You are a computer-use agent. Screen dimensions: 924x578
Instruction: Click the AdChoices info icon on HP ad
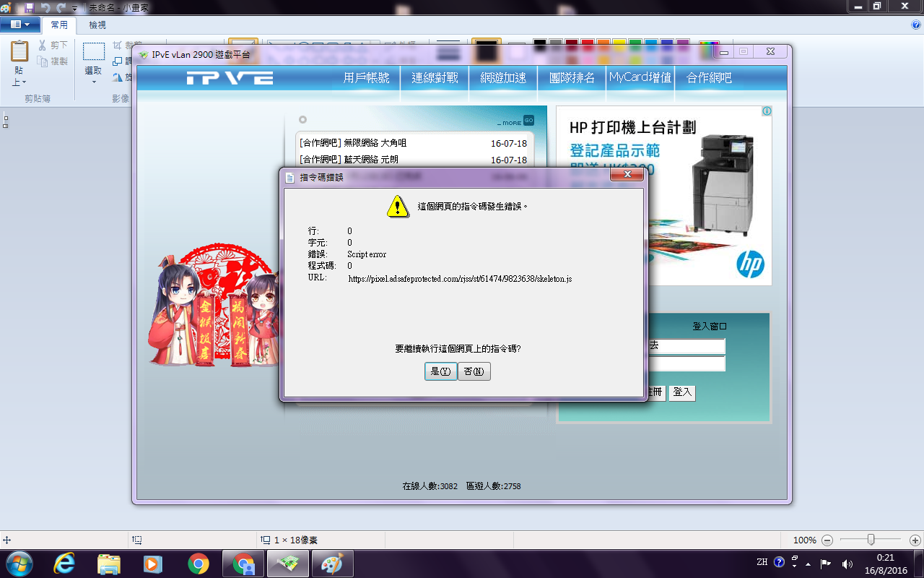[x=767, y=111]
